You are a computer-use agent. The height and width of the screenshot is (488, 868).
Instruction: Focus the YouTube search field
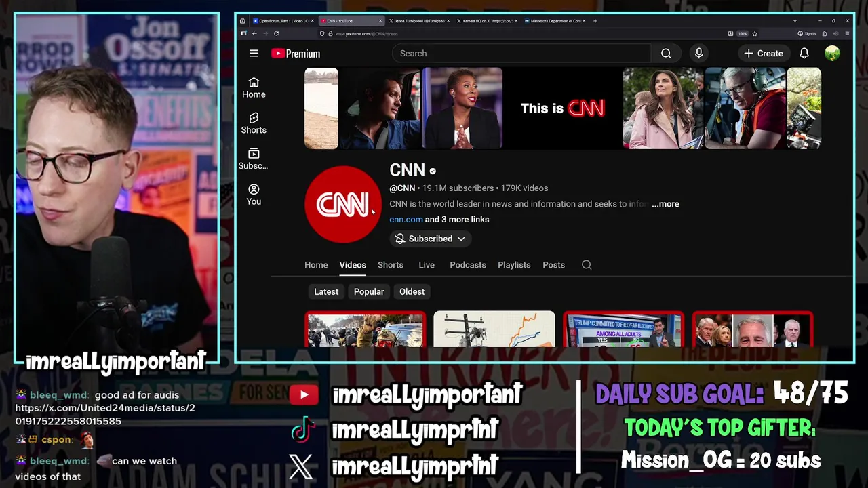tap(521, 54)
